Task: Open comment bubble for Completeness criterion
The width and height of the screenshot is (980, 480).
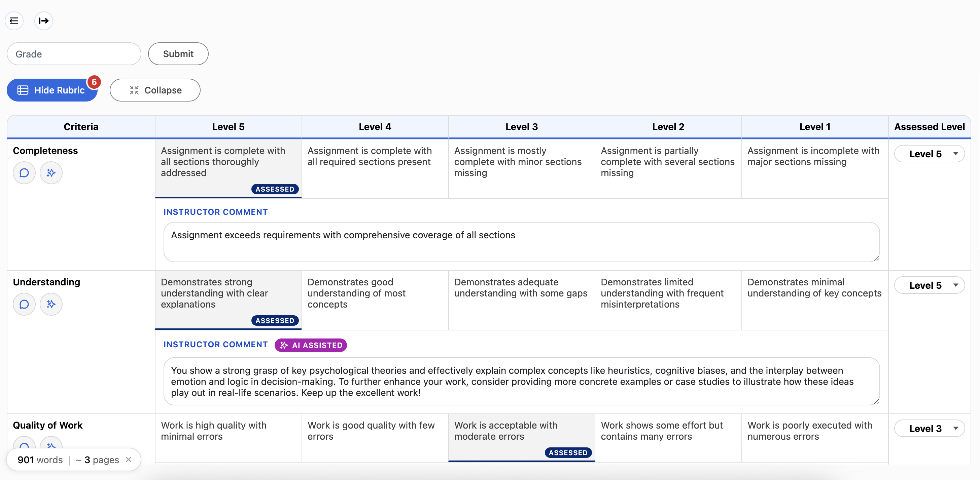Action: [x=24, y=173]
